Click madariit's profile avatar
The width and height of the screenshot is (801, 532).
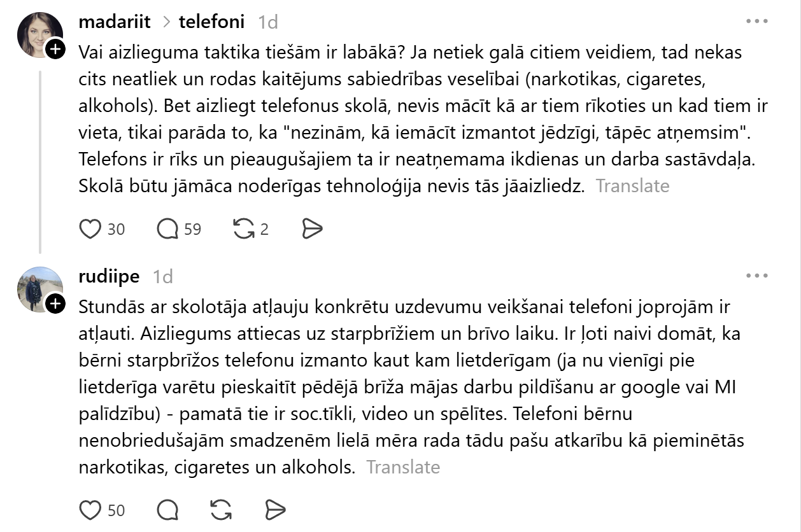pyautogui.click(x=38, y=33)
